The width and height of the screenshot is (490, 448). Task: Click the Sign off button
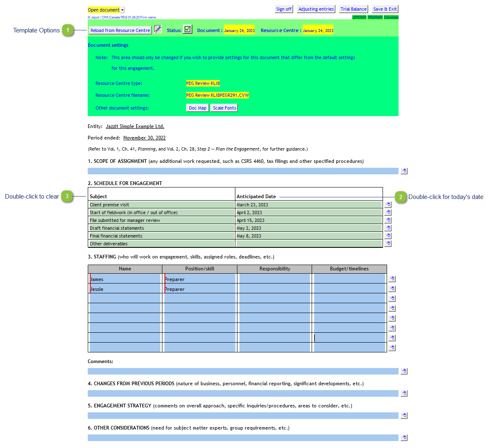tap(284, 9)
